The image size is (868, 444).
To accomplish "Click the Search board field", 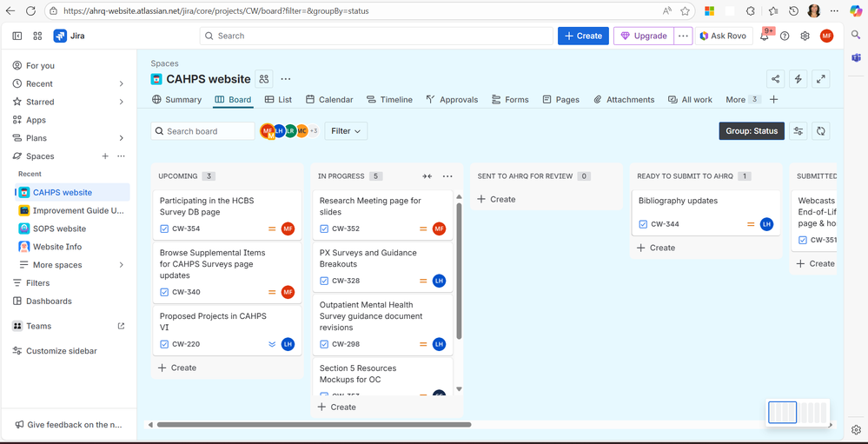I will click(x=202, y=131).
